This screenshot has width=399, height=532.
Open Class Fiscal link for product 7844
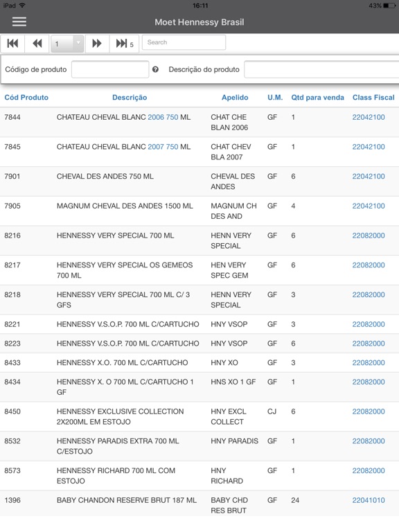point(369,117)
